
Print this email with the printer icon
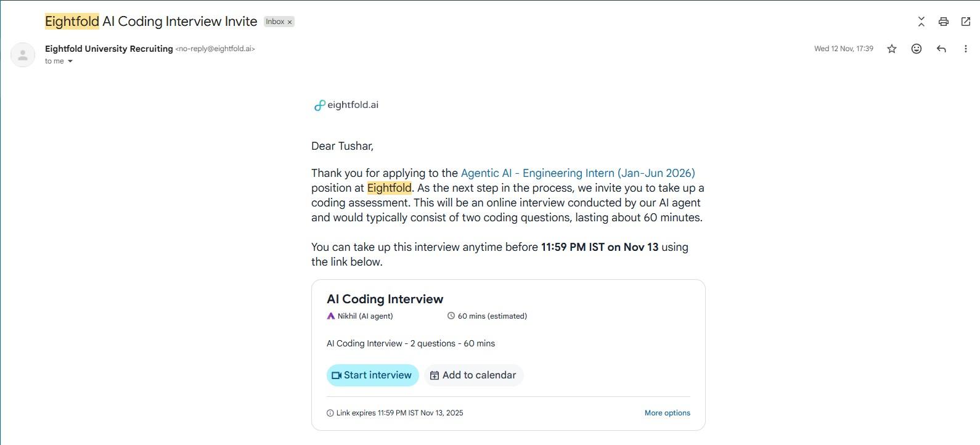click(x=943, y=22)
